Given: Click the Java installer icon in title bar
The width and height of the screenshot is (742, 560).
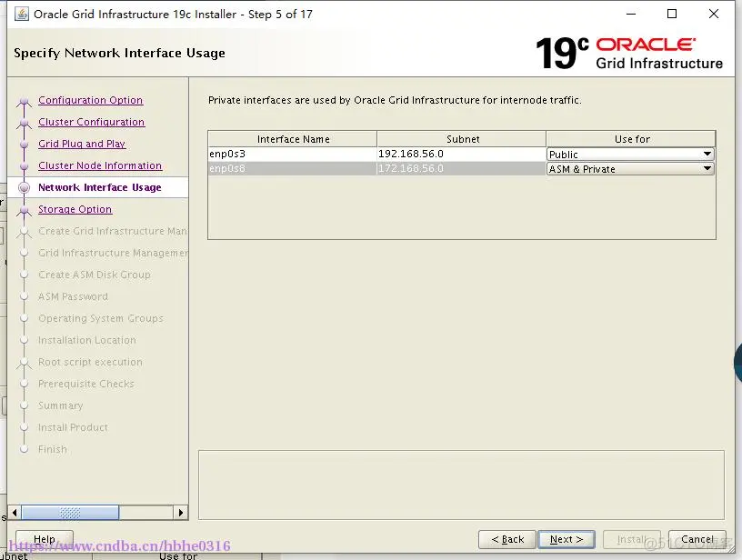Looking at the screenshot, I should tap(22, 15).
